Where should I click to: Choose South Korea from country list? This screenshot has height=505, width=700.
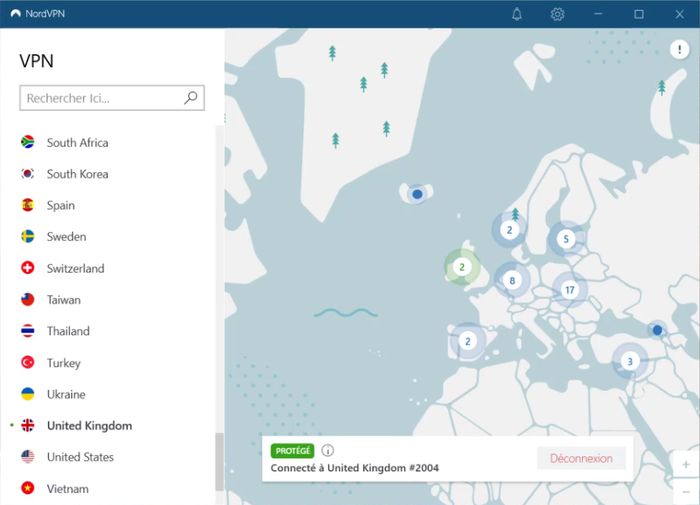[x=78, y=174]
